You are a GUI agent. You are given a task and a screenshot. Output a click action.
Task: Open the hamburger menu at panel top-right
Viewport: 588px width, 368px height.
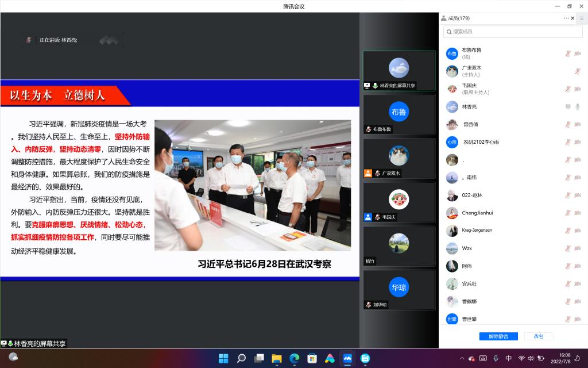click(581, 18)
